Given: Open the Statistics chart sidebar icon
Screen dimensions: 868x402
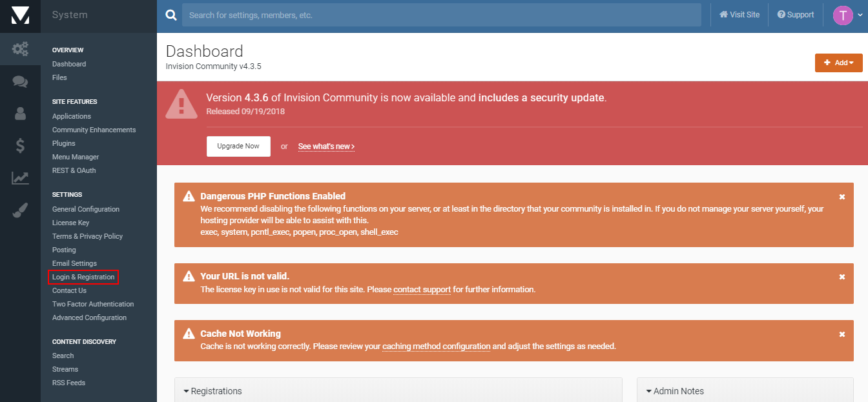Looking at the screenshot, I should (20, 177).
